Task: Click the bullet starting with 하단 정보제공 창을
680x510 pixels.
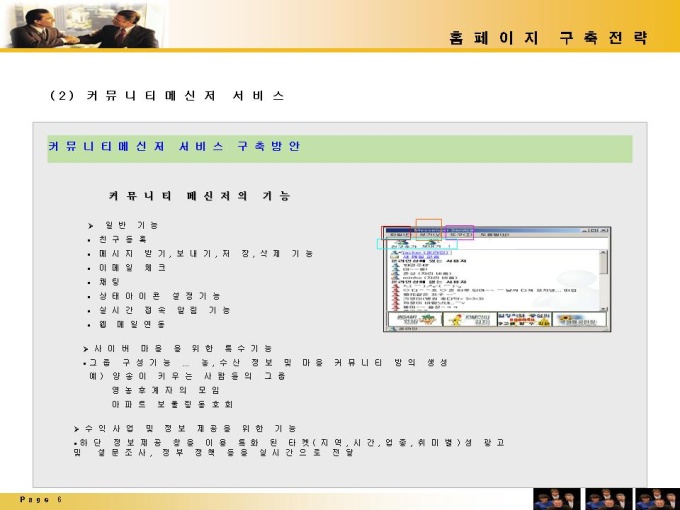Action: [289, 442]
